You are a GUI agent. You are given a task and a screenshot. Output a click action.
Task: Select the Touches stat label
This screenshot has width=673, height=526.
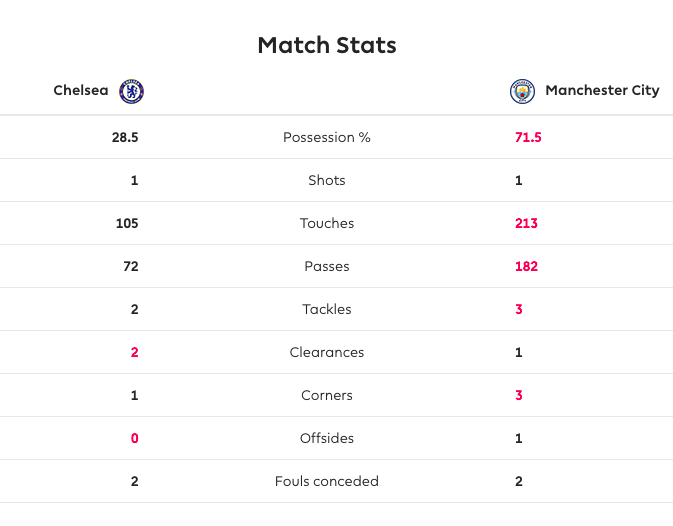pos(327,224)
